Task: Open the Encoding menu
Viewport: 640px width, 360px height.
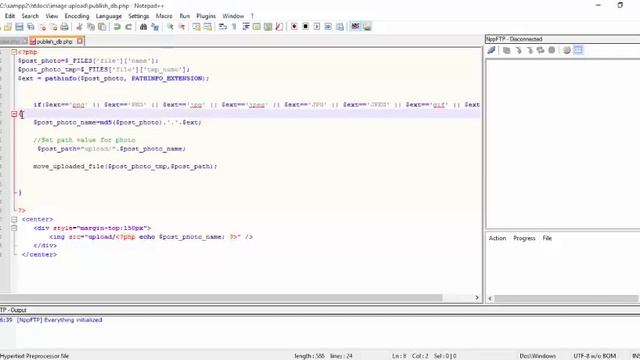Action: pyautogui.click(x=77, y=16)
